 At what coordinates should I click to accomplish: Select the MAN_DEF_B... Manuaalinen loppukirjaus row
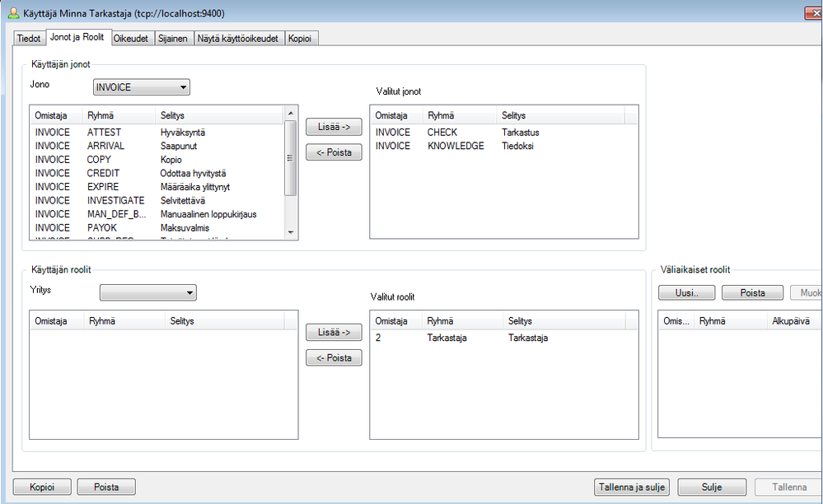click(157, 214)
